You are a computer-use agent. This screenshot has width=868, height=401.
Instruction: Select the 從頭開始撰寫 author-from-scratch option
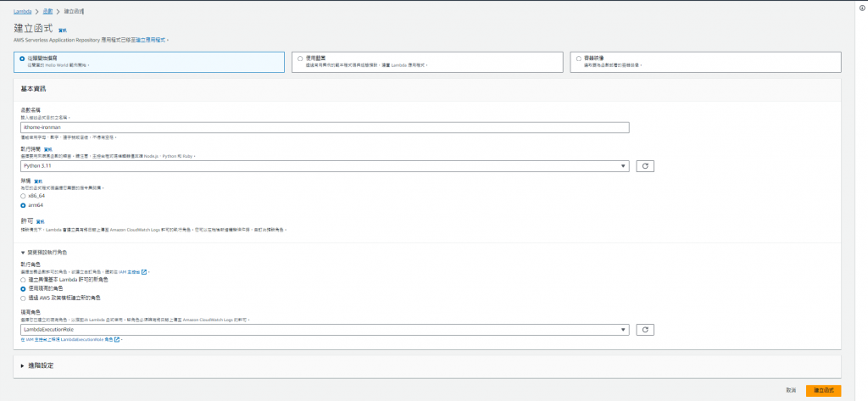tap(148, 62)
